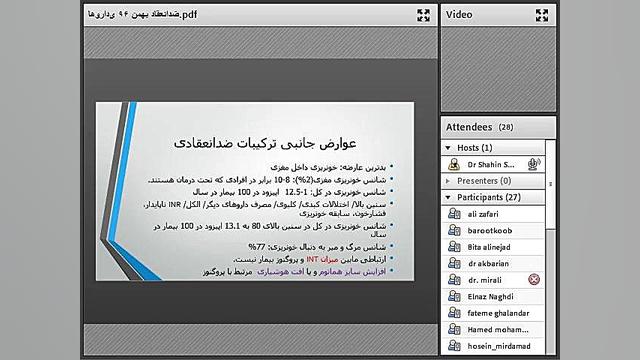The height and width of the screenshot is (360, 640).
Task: Click the Attendees (28) pod title
Action: pyautogui.click(x=479, y=127)
